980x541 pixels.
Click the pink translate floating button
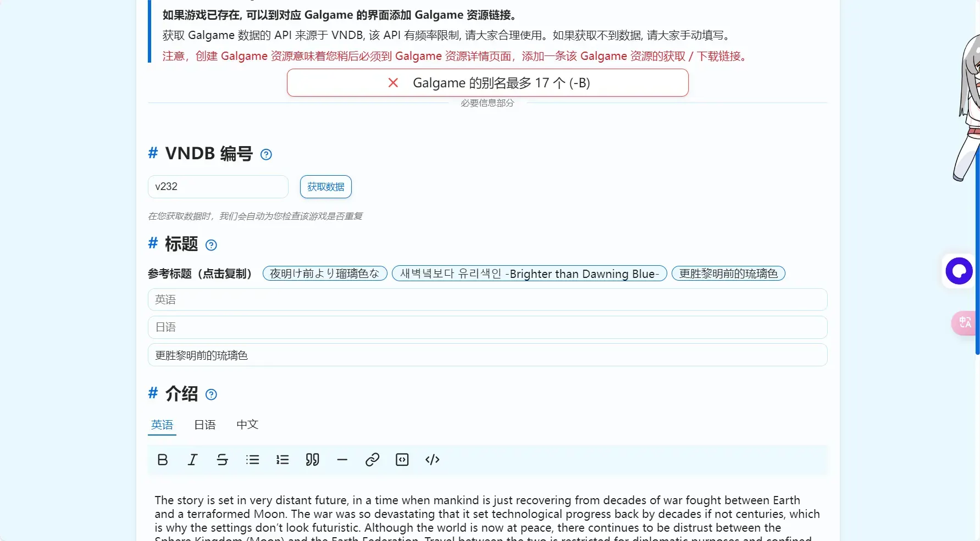965,323
